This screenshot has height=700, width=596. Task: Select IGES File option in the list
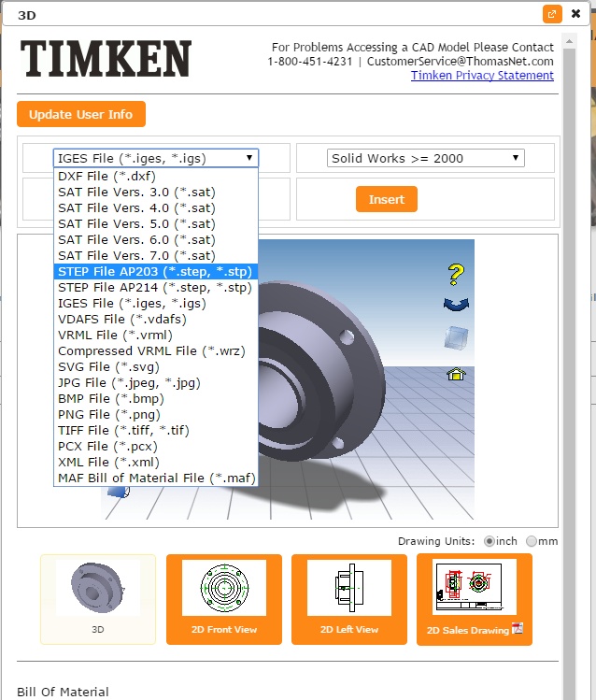pyautogui.click(x=156, y=304)
